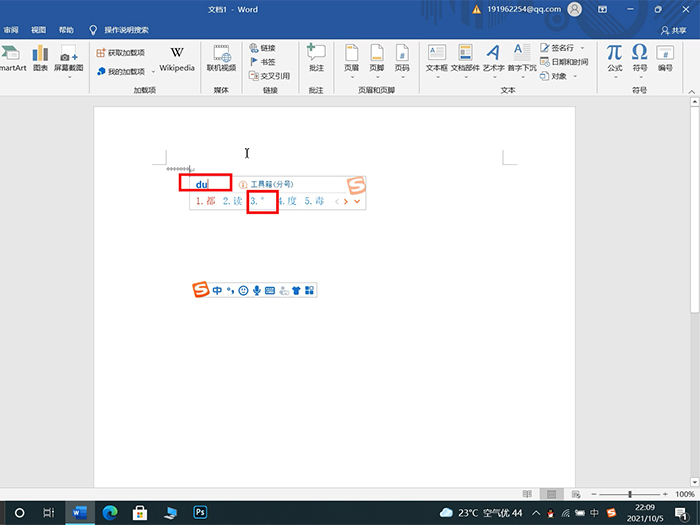Image resolution: width=700 pixels, height=525 pixels.
Task: Expand 我的加载项 dropdown arrow
Action: coord(153,71)
